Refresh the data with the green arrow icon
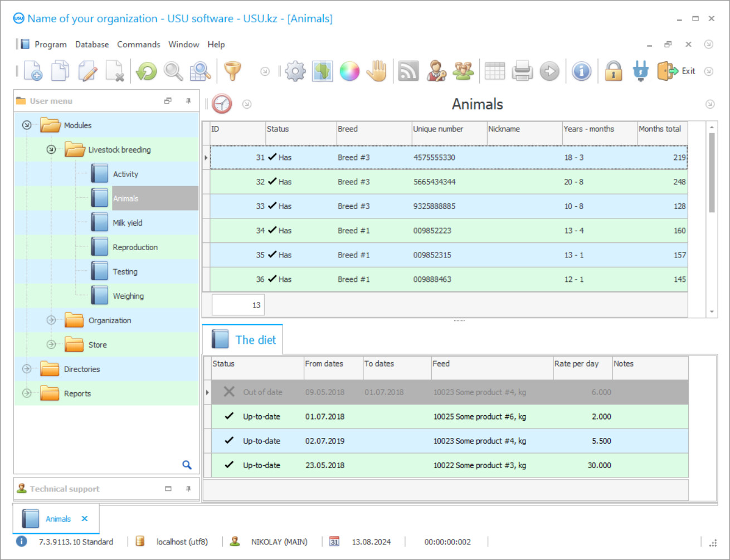Viewport: 730px width, 560px height. (145, 71)
